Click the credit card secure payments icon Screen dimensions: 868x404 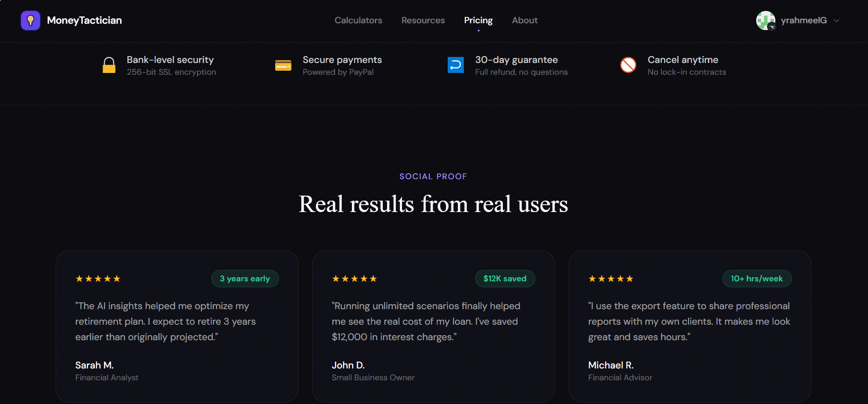[283, 66]
